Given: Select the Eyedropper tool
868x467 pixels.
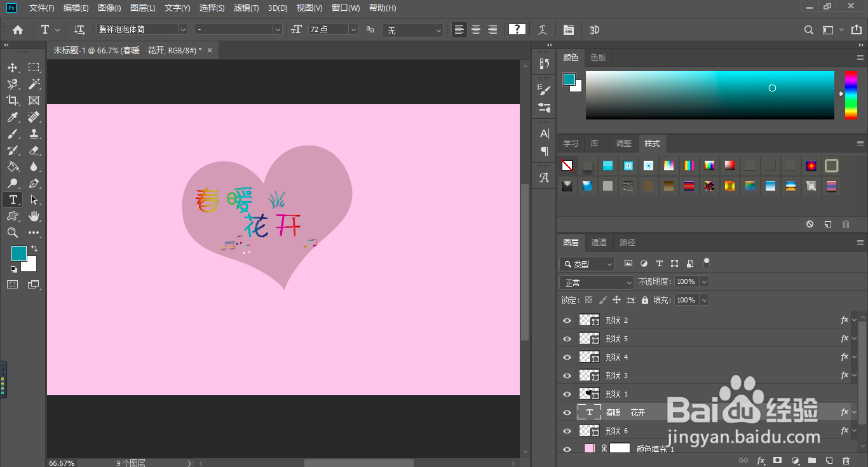Looking at the screenshot, I should tap(13, 117).
